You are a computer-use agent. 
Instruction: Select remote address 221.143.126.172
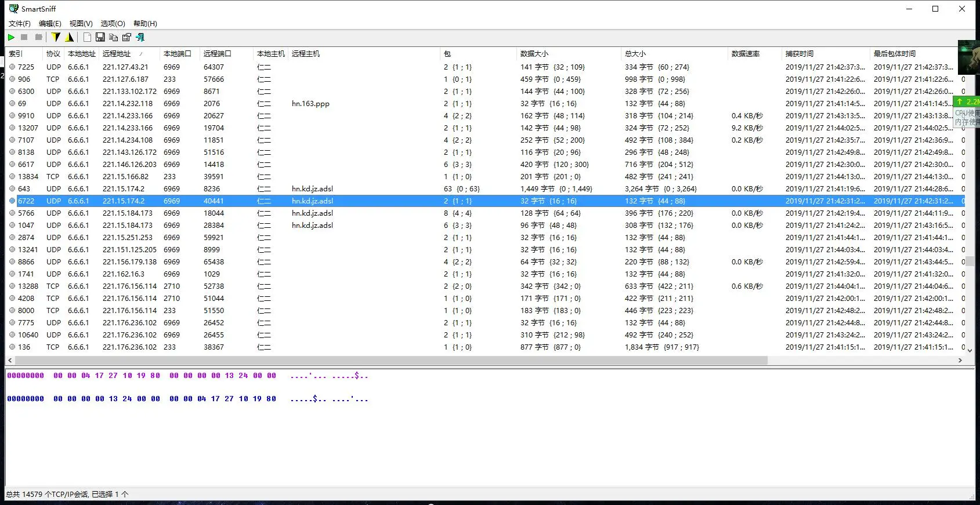click(x=129, y=152)
